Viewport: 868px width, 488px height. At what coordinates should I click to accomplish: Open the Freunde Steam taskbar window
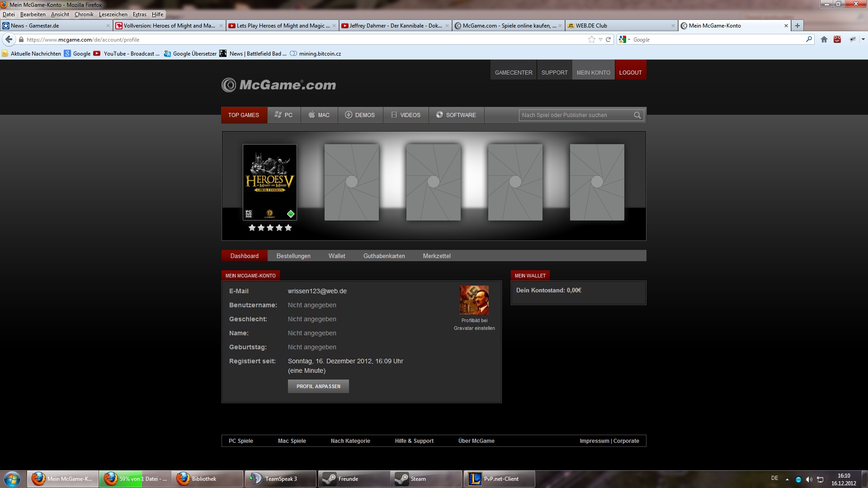pos(354,479)
